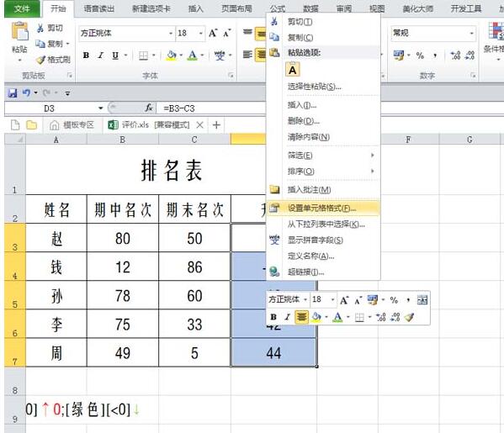504x433 pixels.
Task: Switch to the 插入 ribbon tab
Action: [195, 8]
